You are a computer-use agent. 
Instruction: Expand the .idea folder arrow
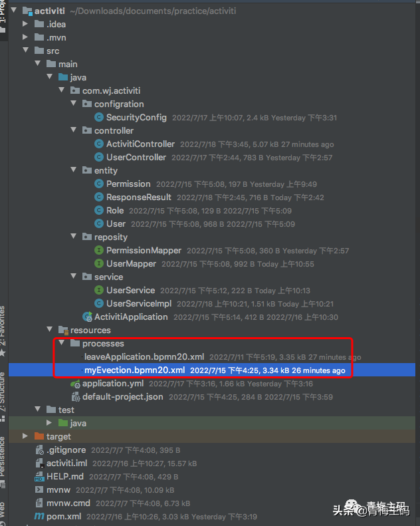coord(25,24)
